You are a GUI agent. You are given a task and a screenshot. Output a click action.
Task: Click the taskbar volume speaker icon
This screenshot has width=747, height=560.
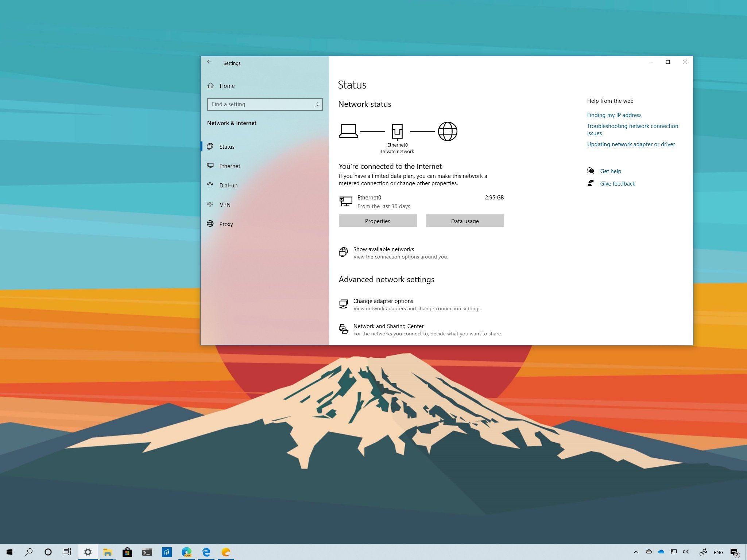tap(686, 552)
